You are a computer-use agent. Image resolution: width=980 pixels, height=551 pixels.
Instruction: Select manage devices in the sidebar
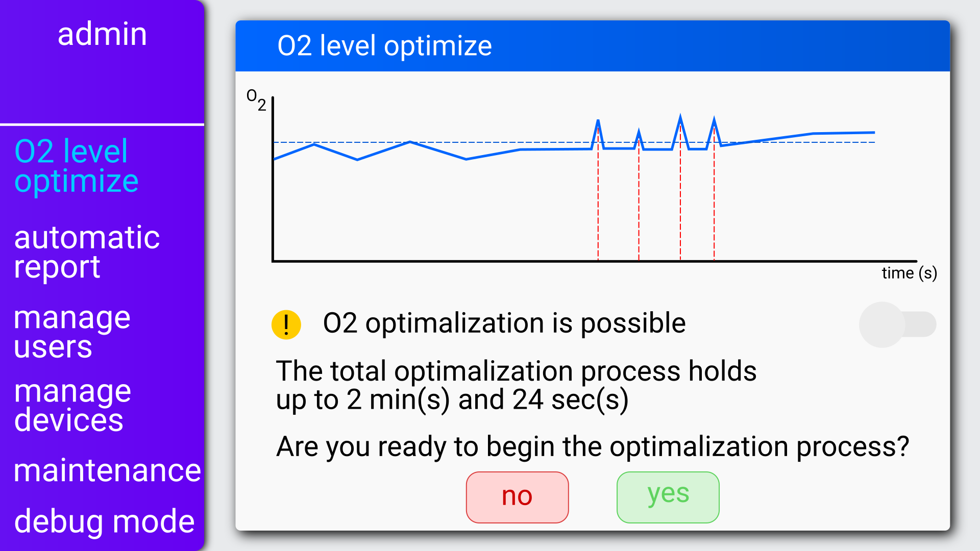(x=72, y=406)
